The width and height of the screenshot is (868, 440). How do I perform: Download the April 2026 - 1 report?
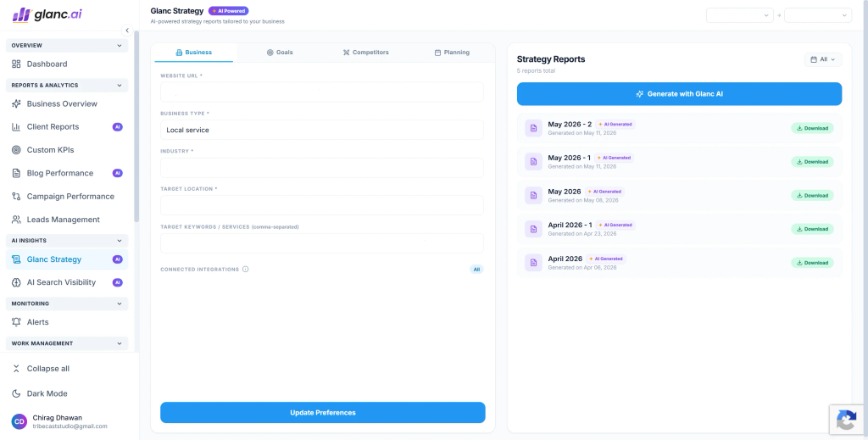pyautogui.click(x=812, y=229)
